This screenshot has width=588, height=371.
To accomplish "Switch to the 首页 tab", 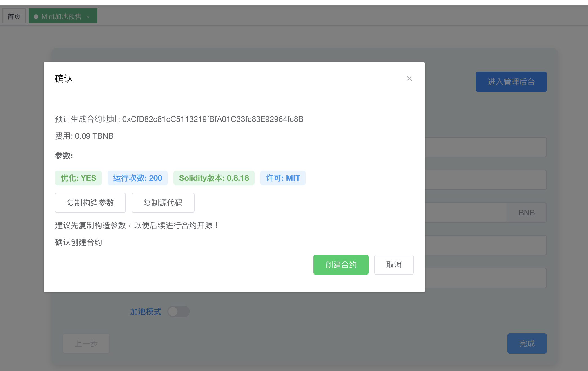I will (x=14, y=16).
